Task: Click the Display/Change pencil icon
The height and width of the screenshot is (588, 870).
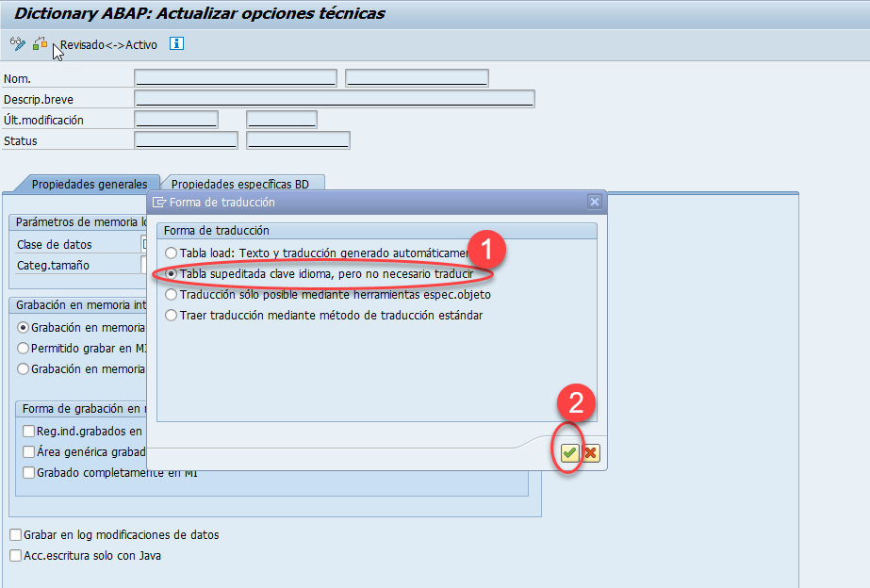Action: point(18,44)
